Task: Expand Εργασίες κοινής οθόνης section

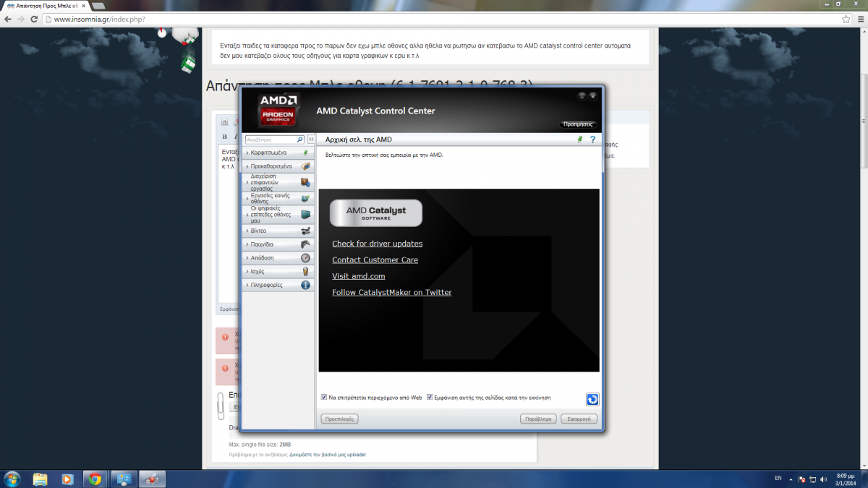Action: [278, 198]
